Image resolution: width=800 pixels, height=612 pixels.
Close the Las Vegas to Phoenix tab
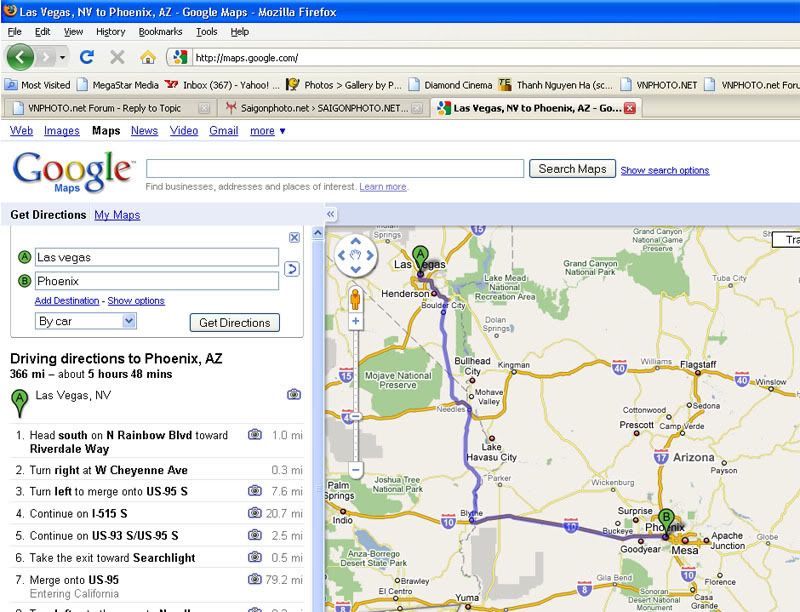pyautogui.click(x=630, y=108)
